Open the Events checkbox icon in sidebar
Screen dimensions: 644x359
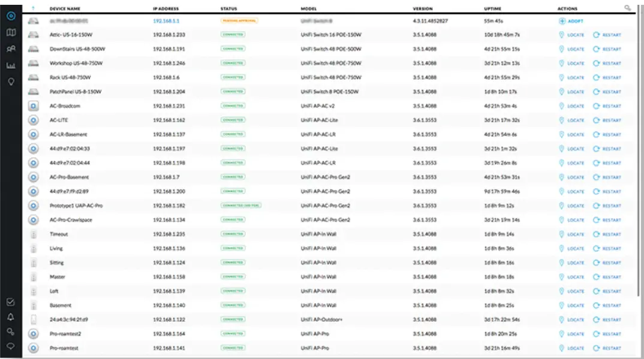11,303
